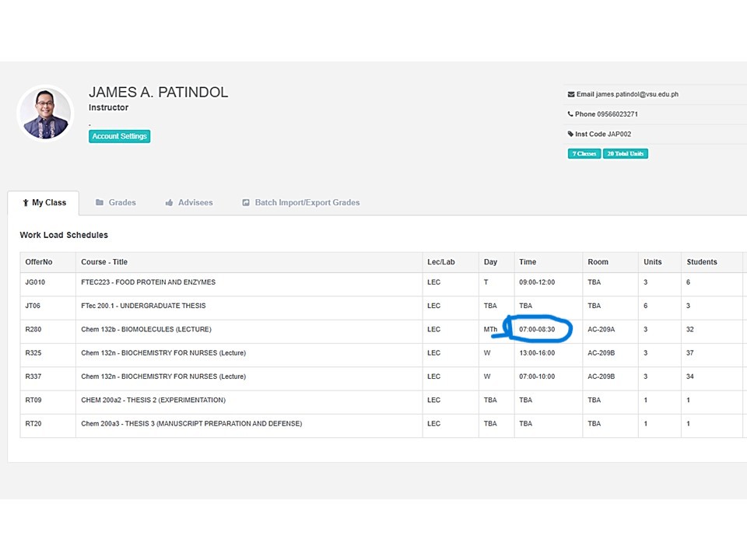Select offer number JG010 in the table
Viewport: 747px width, 560px height.
coord(35,282)
